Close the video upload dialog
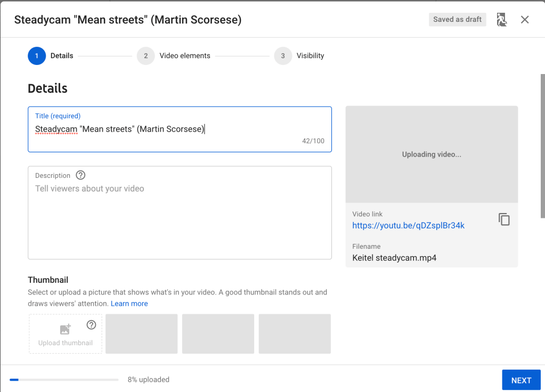545x392 pixels. [x=525, y=20]
